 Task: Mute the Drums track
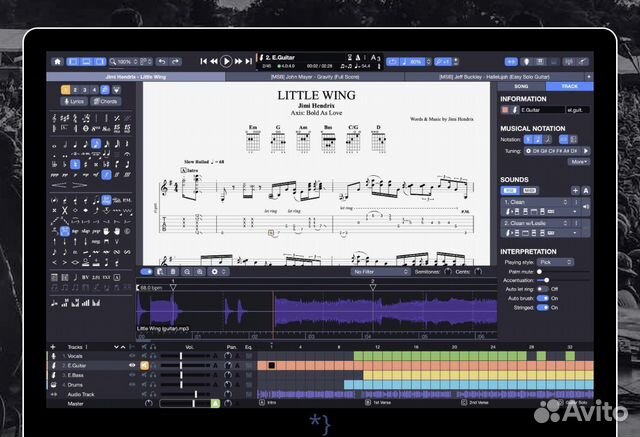[144, 385]
